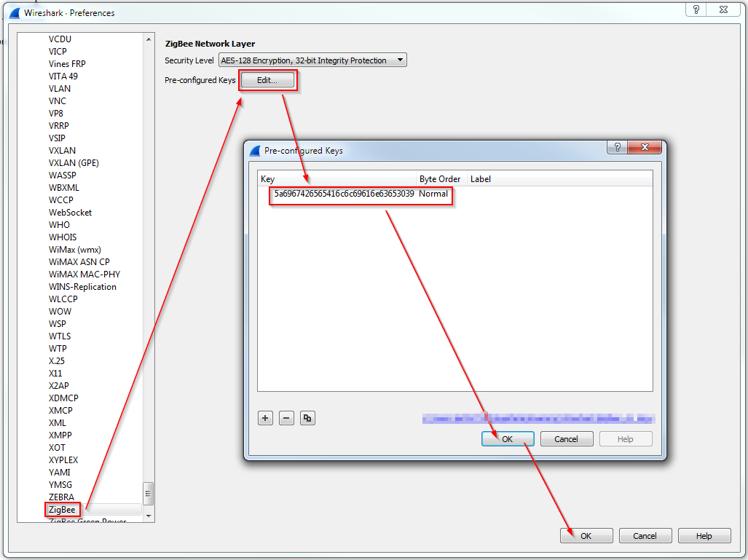The height and width of the screenshot is (560, 748).
Task: Remove the selected key with the minus icon
Action: pos(286,418)
